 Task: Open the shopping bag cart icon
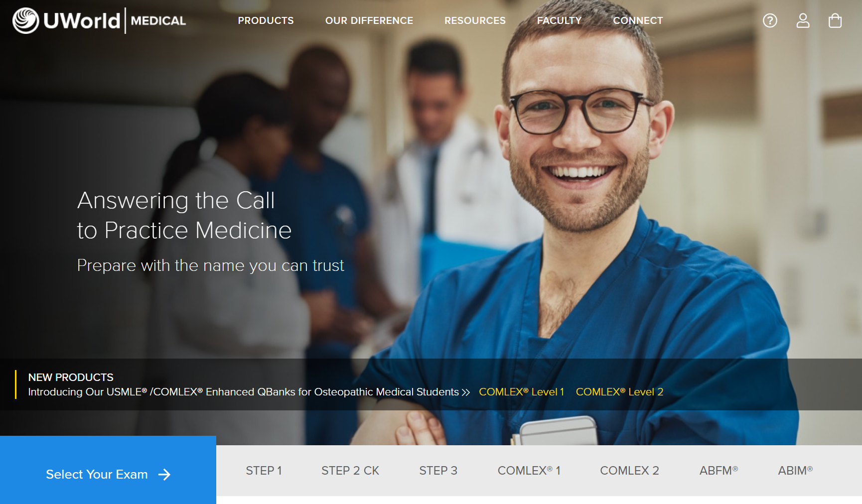click(x=835, y=20)
